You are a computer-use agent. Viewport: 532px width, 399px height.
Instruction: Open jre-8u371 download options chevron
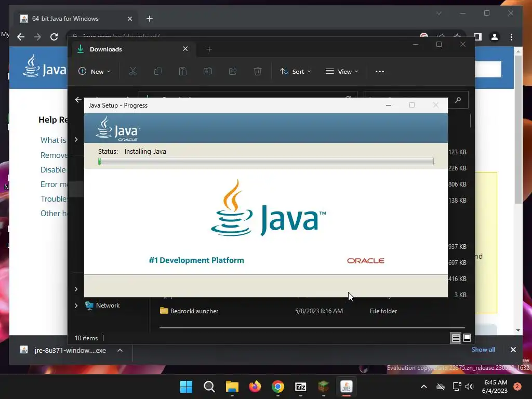[x=120, y=351]
